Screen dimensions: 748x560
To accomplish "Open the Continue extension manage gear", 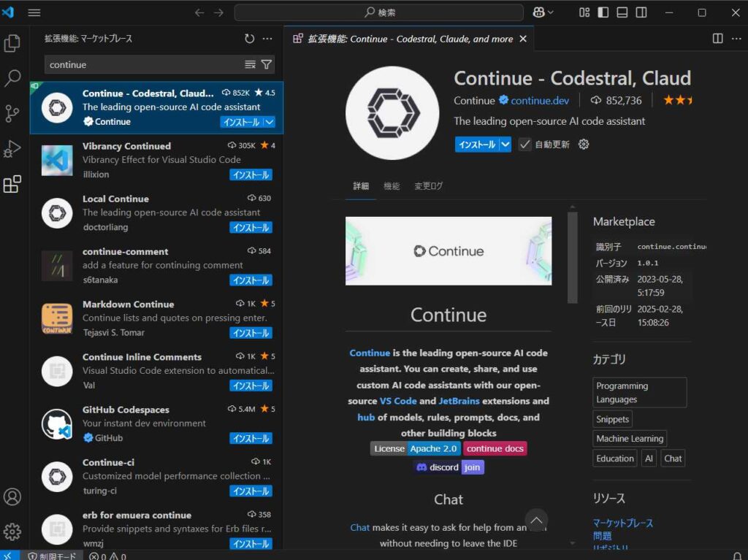I will (x=582, y=144).
